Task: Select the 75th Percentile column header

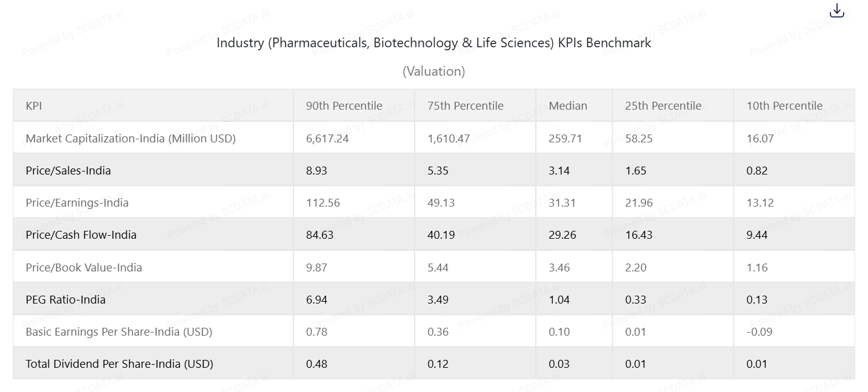Action: (x=465, y=105)
